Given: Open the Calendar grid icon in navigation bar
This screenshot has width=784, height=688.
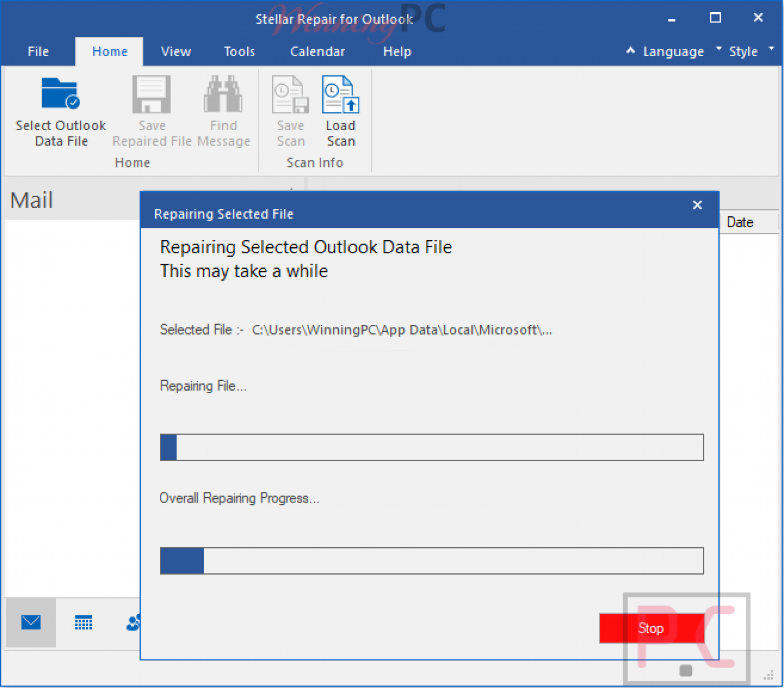Looking at the screenshot, I should point(83,623).
